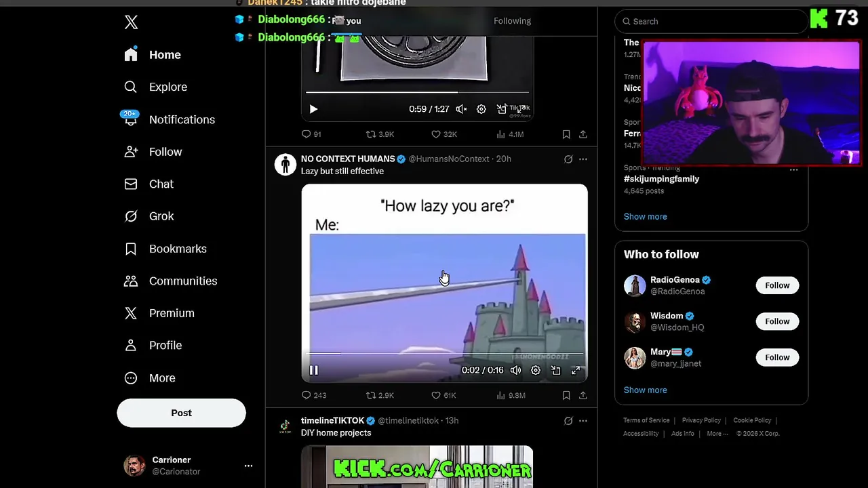Reply to post with 243 comments
This screenshot has height=488, width=868.
tap(314, 395)
